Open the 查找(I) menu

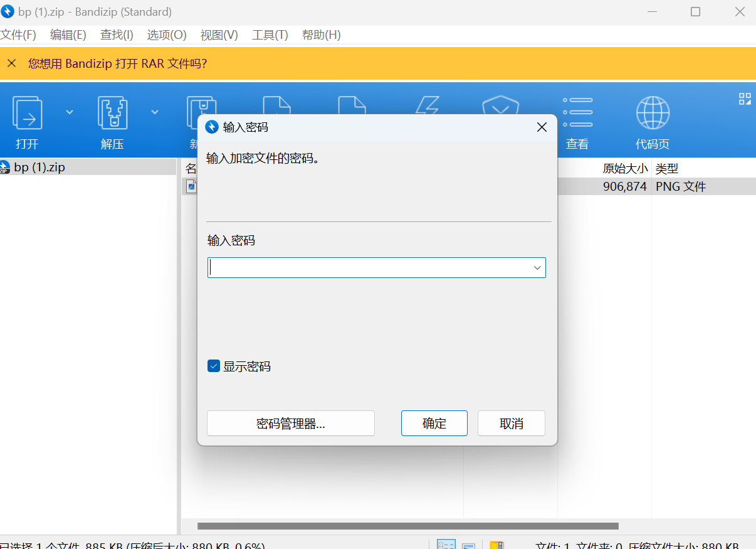(x=117, y=35)
